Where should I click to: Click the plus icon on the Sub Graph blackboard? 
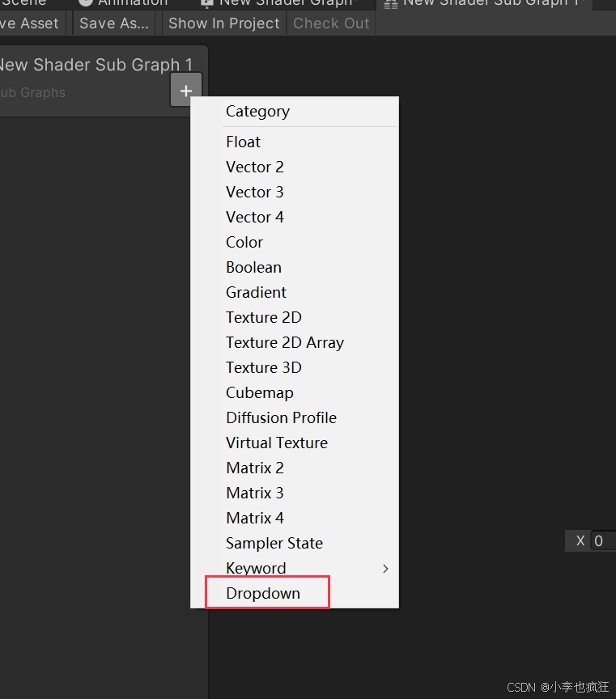(186, 90)
